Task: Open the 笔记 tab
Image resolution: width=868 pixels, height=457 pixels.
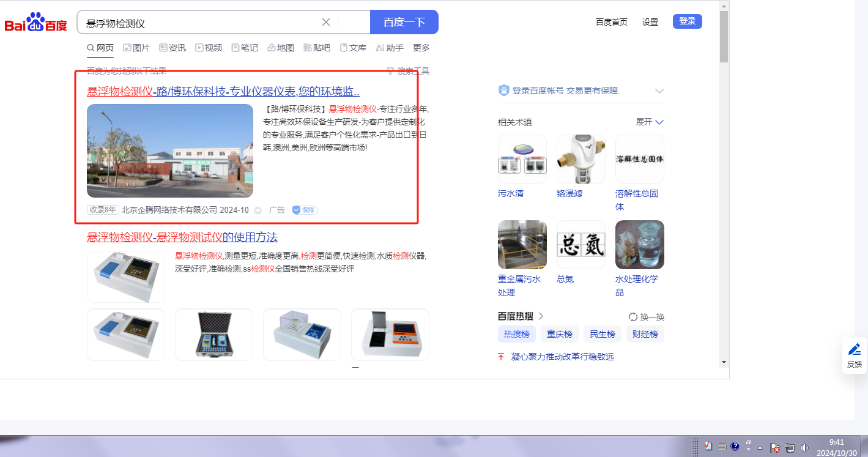Action: [245, 48]
